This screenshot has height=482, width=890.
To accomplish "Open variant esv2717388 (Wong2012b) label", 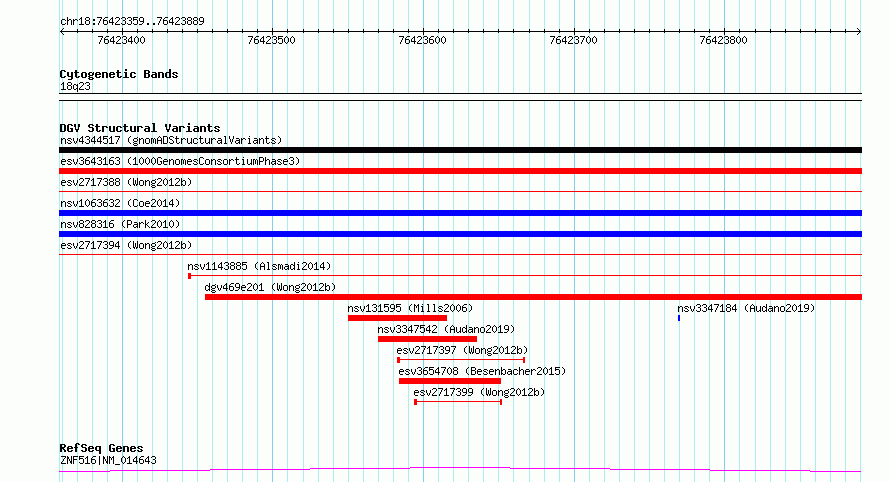I will tap(126, 182).
